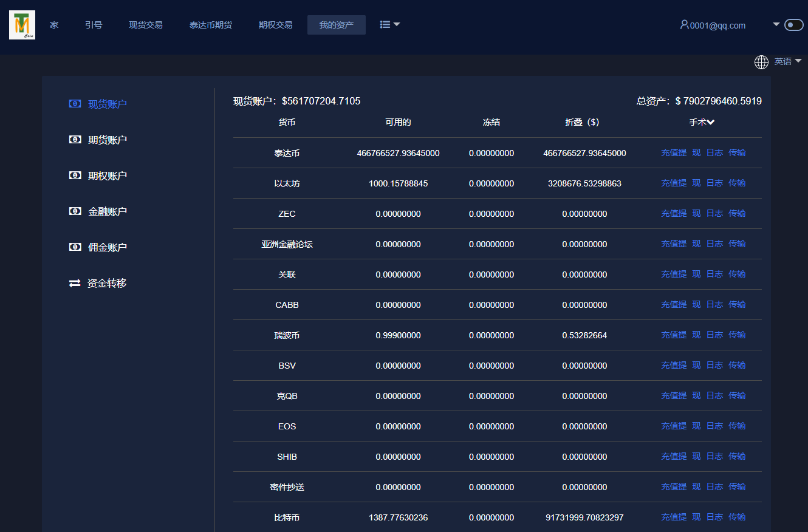Image resolution: width=808 pixels, height=532 pixels.
Task: Select the 泰达币期货 navigation tab
Action: [x=211, y=25]
